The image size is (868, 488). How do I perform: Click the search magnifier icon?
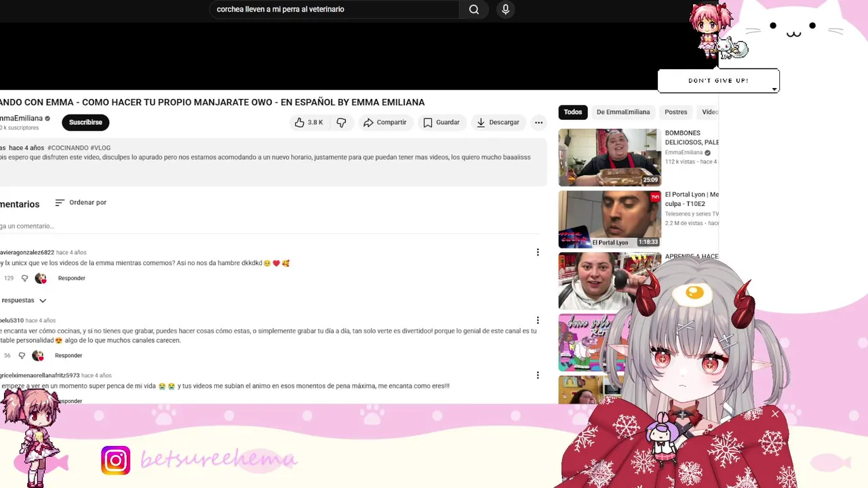(x=474, y=9)
